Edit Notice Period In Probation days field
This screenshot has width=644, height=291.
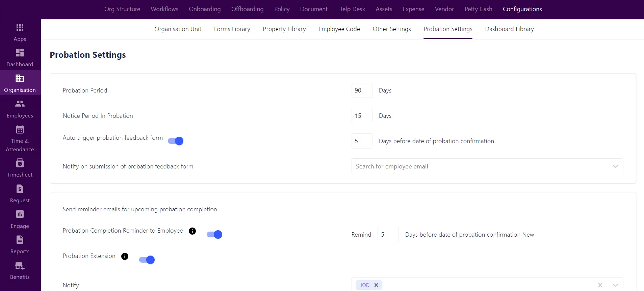(362, 116)
